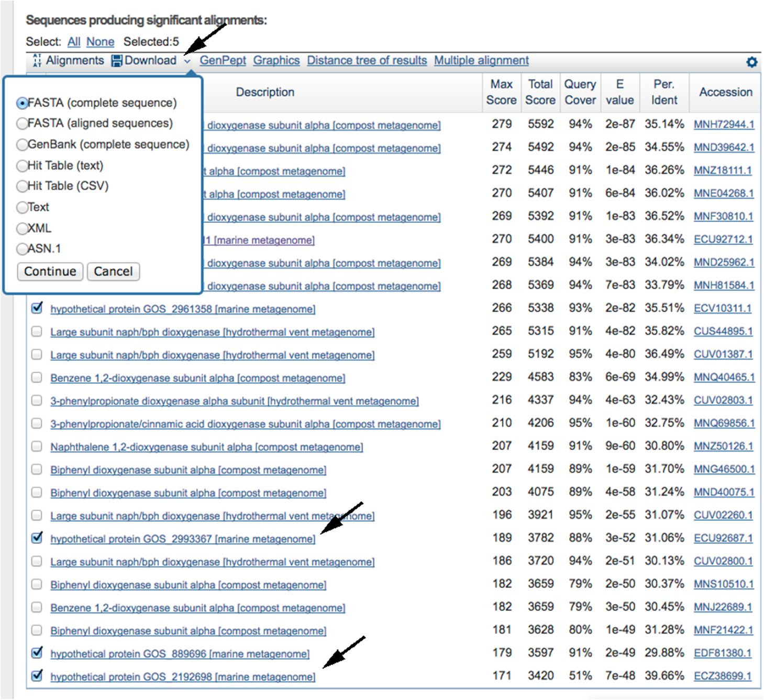This screenshot has height=700, width=764.
Task: Uncheck hypothetical protein GOS_2961358 checkbox
Action: pyautogui.click(x=37, y=308)
